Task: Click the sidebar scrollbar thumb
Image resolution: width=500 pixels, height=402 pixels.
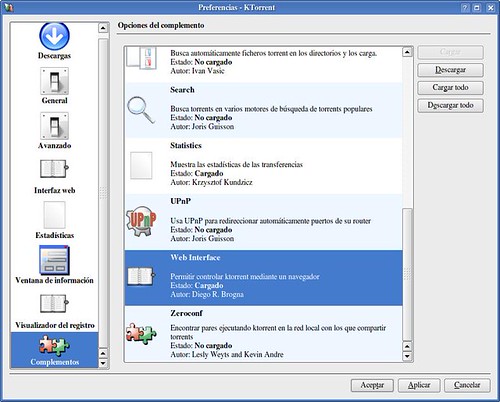Action: pyautogui.click(x=103, y=193)
